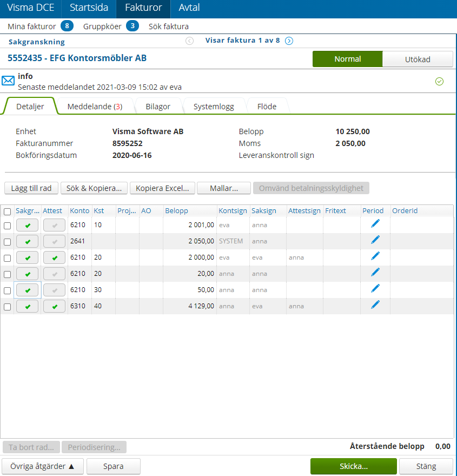Switch to the Systemlogg tab
457x476 pixels.
click(x=214, y=107)
